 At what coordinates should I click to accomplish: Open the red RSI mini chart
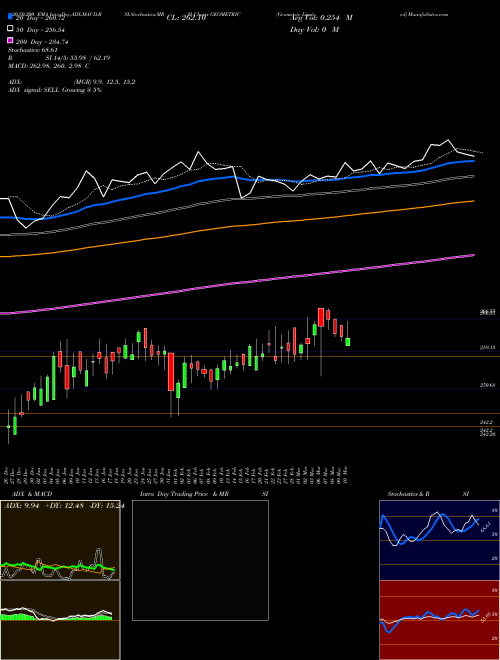click(x=439, y=620)
